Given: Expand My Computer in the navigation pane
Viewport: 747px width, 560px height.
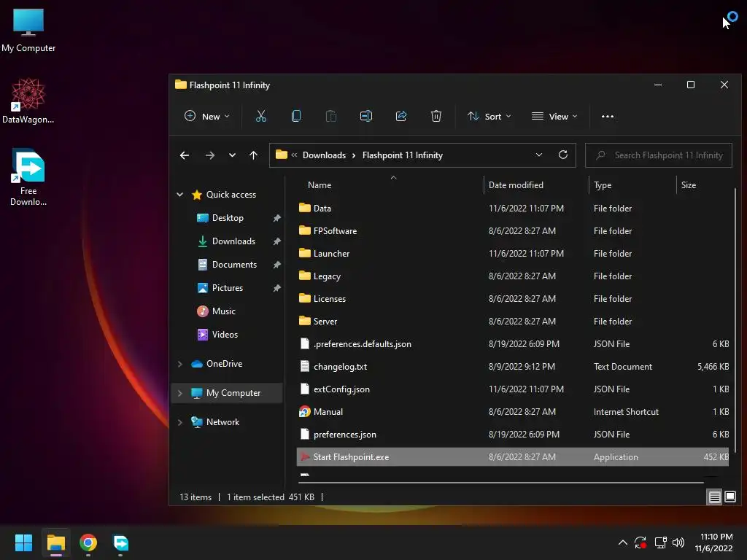Looking at the screenshot, I should (x=180, y=393).
